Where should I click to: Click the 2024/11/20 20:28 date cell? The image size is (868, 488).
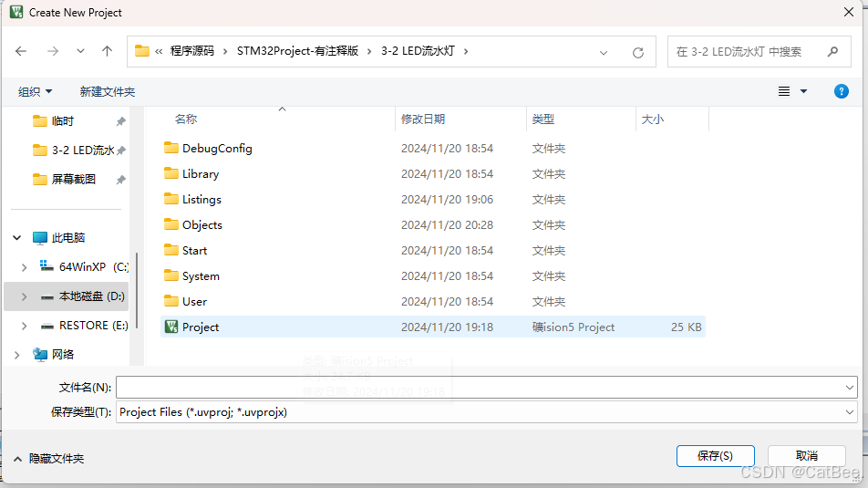448,225
